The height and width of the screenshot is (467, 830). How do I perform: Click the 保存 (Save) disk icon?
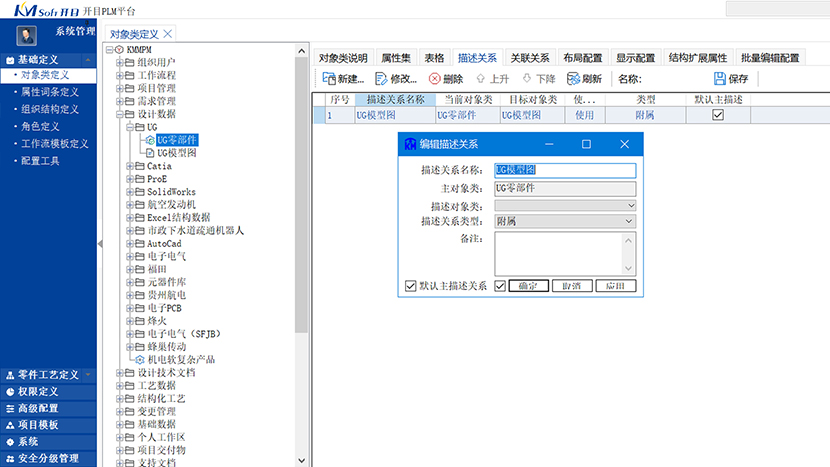(x=720, y=79)
